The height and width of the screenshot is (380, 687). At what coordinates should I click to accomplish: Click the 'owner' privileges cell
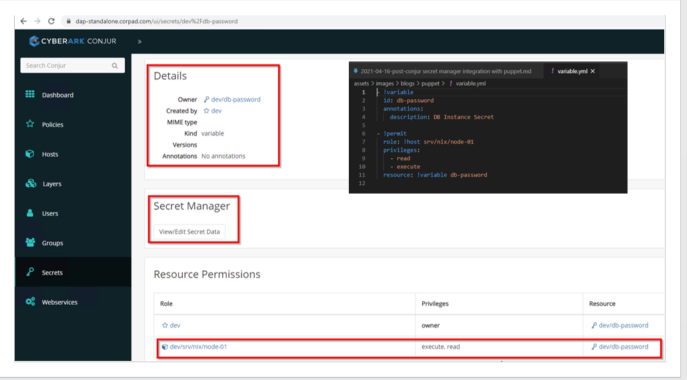[x=430, y=325]
